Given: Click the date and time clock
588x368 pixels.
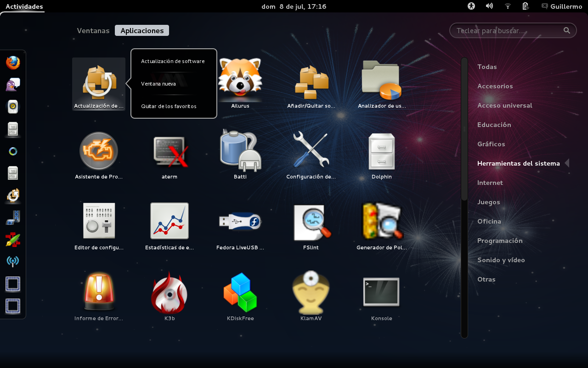Looking at the screenshot, I should tap(294, 6).
